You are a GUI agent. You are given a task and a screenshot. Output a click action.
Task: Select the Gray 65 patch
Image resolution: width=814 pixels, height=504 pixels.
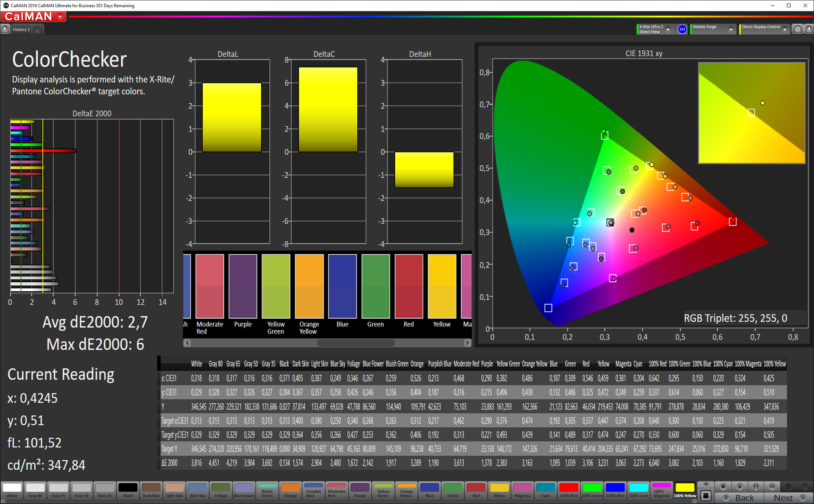[59, 490]
